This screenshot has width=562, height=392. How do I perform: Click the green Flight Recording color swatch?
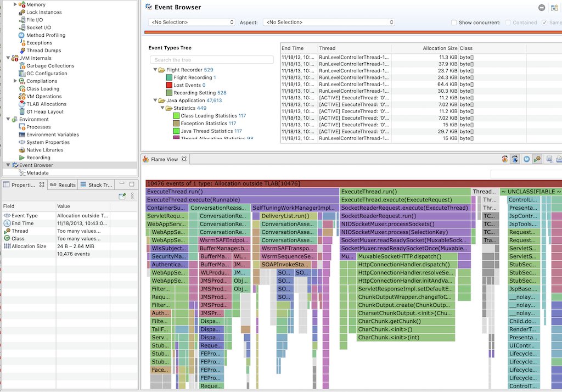[x=169, y=77]
